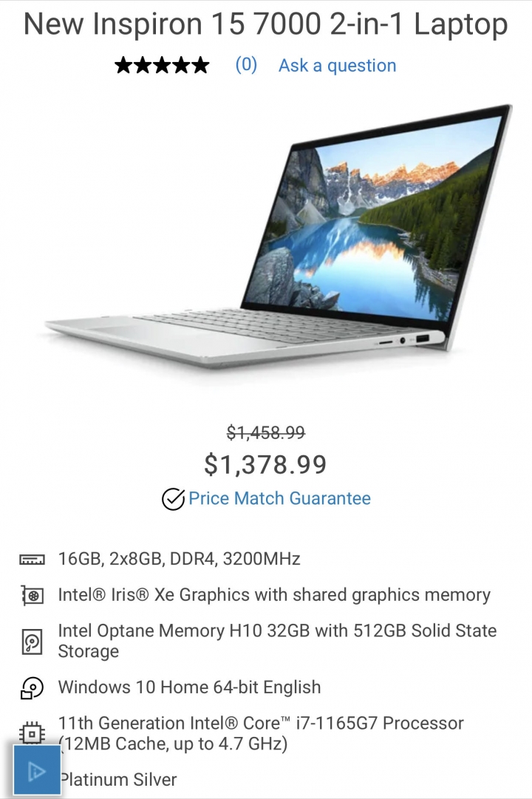532x799 pixels.
Task: Click the operating system disc icon
Action: click(x=32, y=687)
